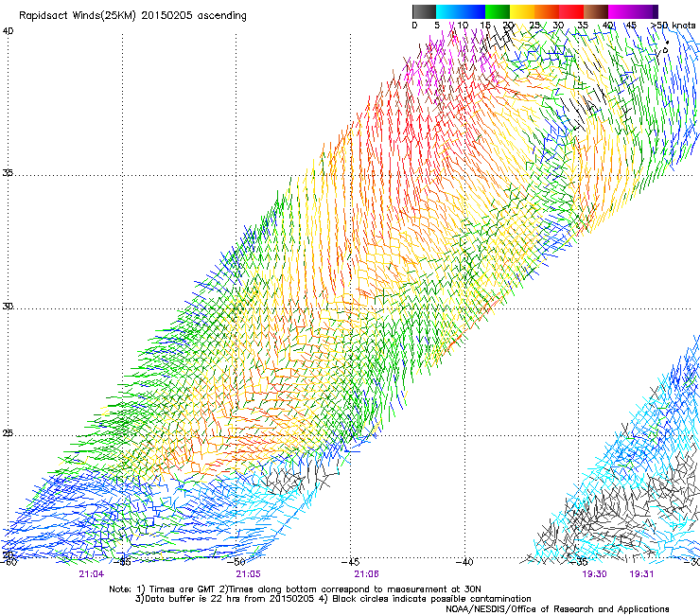Click the title text 'Rapidsact Winds(25KM) 20150205 ascending'
Screen dimensions: 700x615
pyautogui.click(x=132, y=16)
